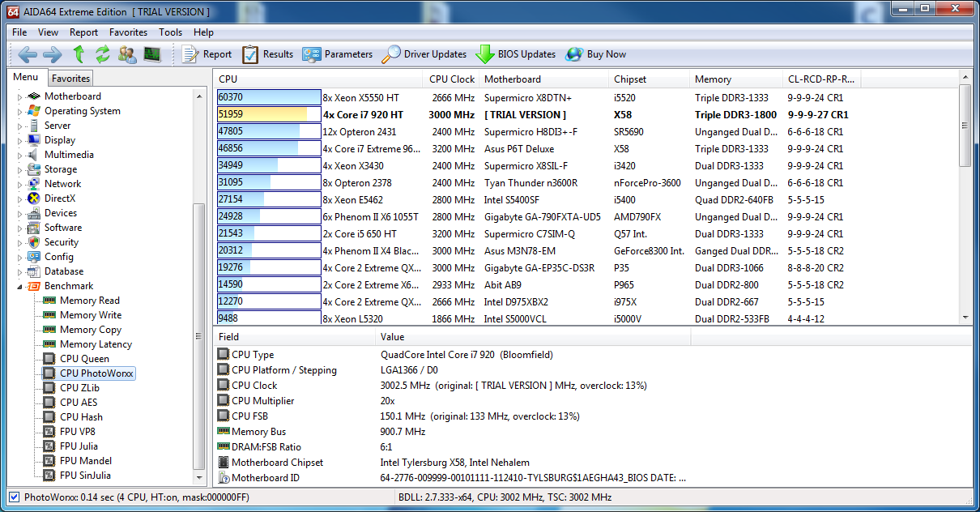
Task: Open the Help menu
Action: click(203, 32)
